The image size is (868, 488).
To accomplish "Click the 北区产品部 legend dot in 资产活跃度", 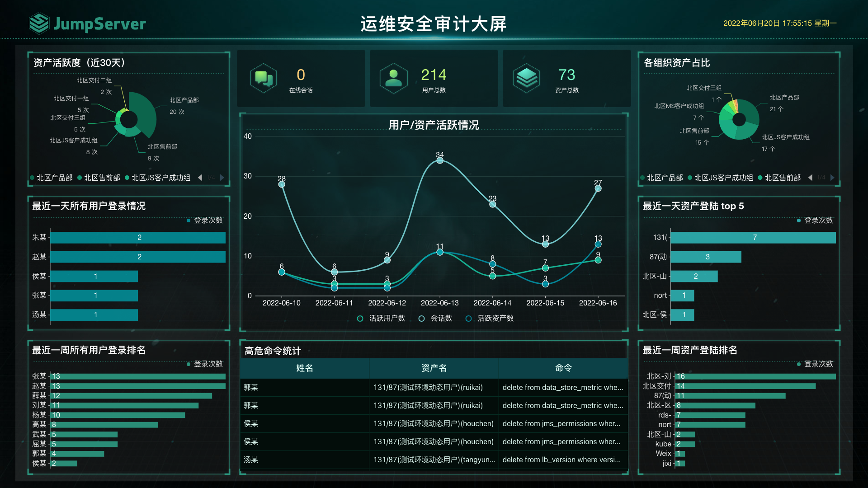I will [32, 178].
